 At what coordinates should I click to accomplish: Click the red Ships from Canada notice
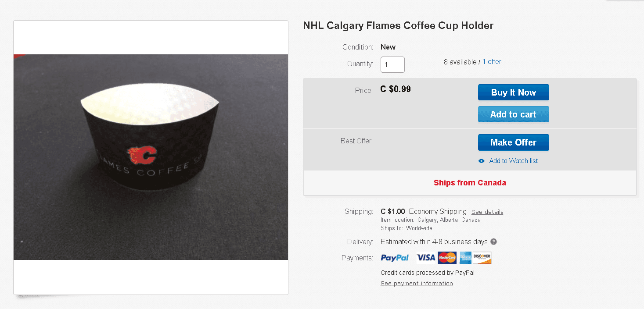(x=470, y=183)
